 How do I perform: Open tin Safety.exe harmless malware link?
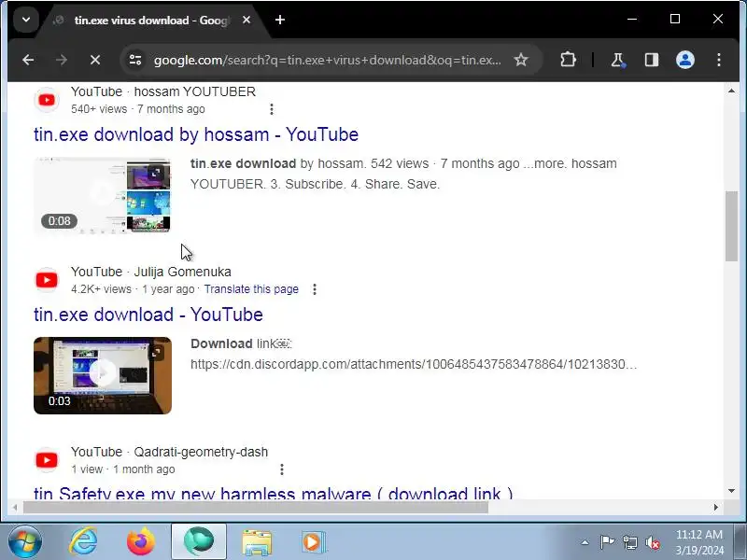273,494
